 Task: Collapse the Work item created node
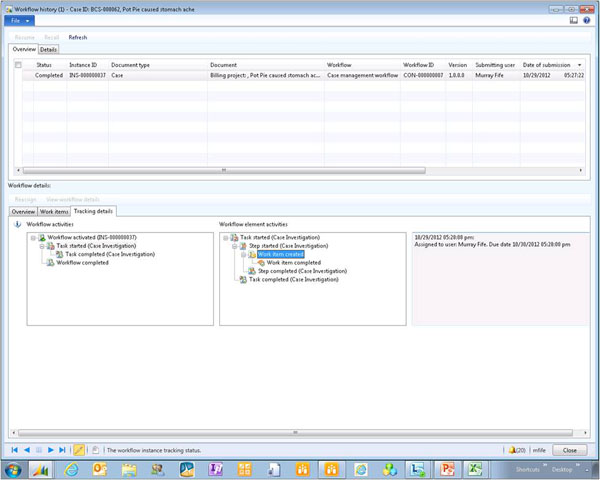pos(241,254)
